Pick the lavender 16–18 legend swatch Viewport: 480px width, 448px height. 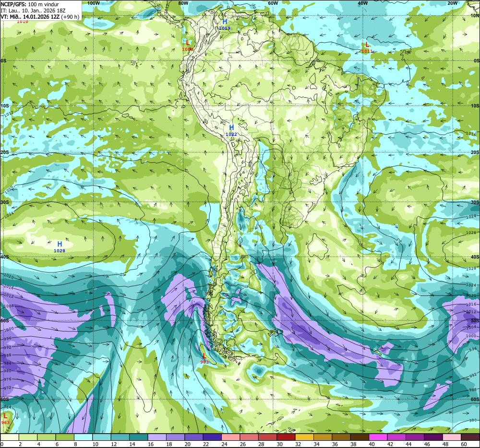pos(157,437)
